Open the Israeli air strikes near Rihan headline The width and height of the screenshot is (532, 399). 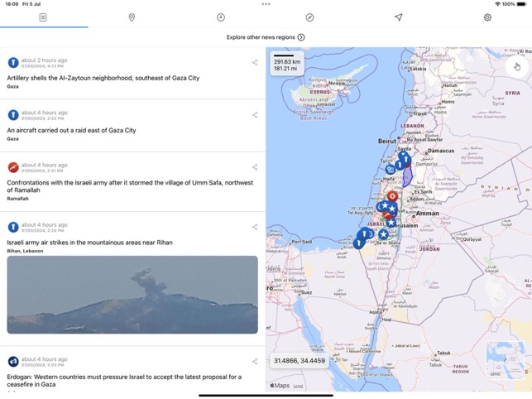89,243
